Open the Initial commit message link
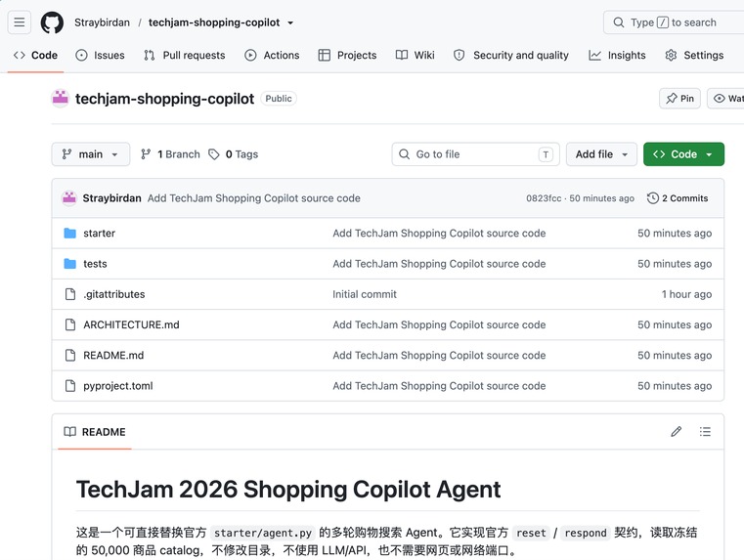744x560 pixels. [x=365, y=294]
